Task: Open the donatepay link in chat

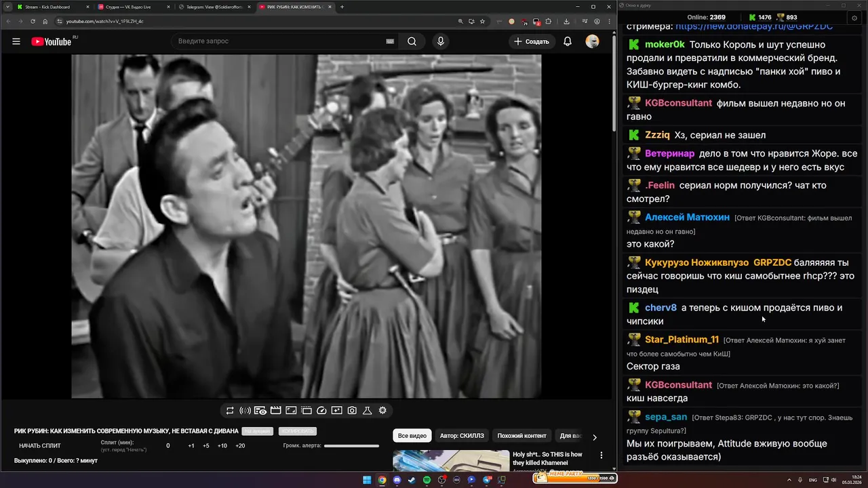Action: [x=754, y=26]
